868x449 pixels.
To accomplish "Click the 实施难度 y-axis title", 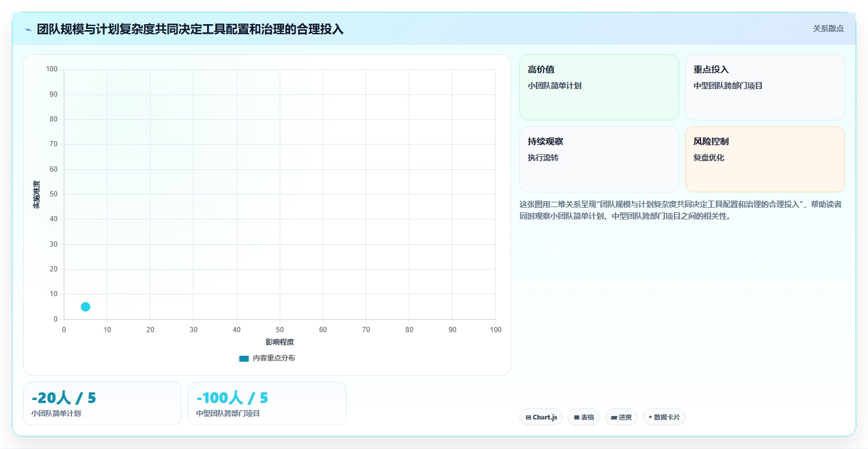I will tap(37, 195).
